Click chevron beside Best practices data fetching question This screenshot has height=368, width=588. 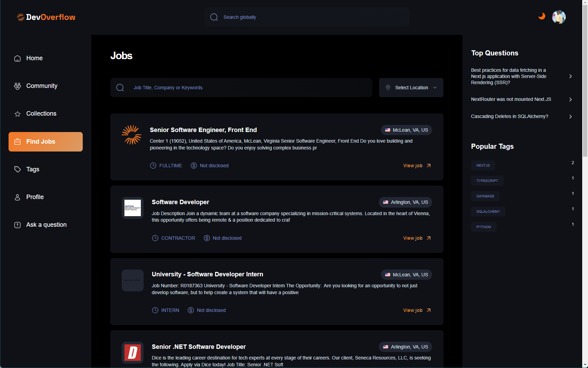pos(571,76)
